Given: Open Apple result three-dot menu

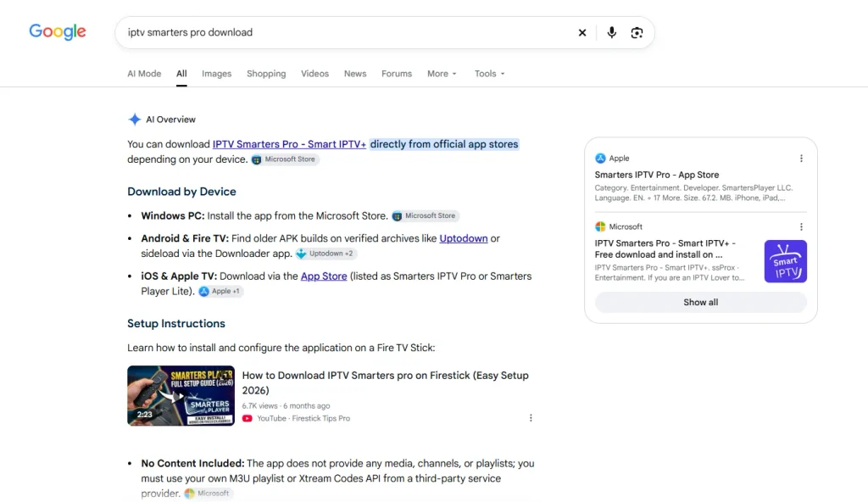Looking at the screenshot, I should (x=801, y=159).
